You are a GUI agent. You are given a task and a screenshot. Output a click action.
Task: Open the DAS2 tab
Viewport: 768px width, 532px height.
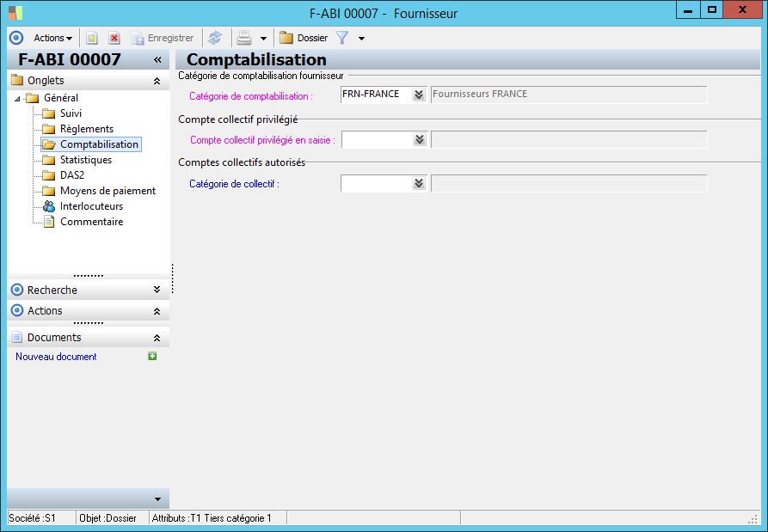[72, 175]
